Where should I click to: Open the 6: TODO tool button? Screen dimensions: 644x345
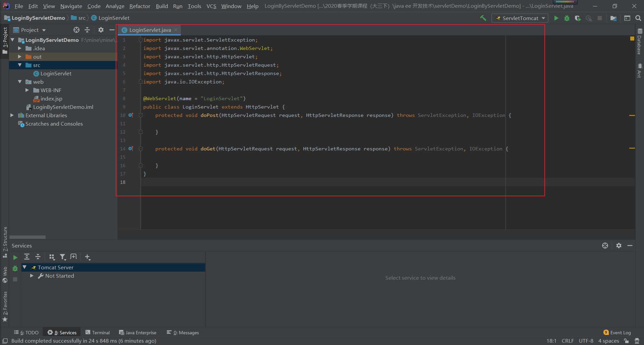point(26,333)
